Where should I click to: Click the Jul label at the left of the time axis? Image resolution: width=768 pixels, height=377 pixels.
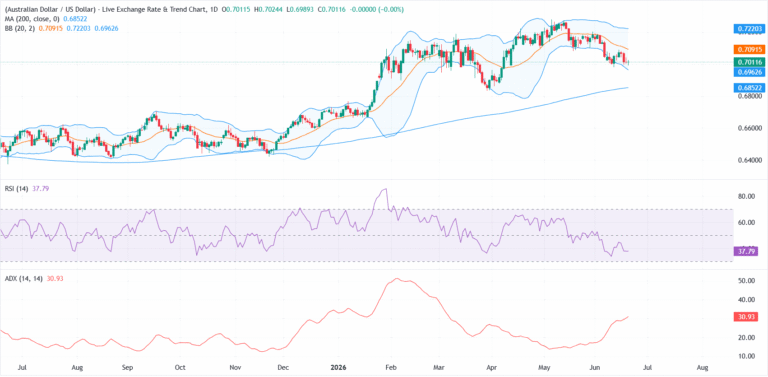pyautogui.click(x=21, y=367)
